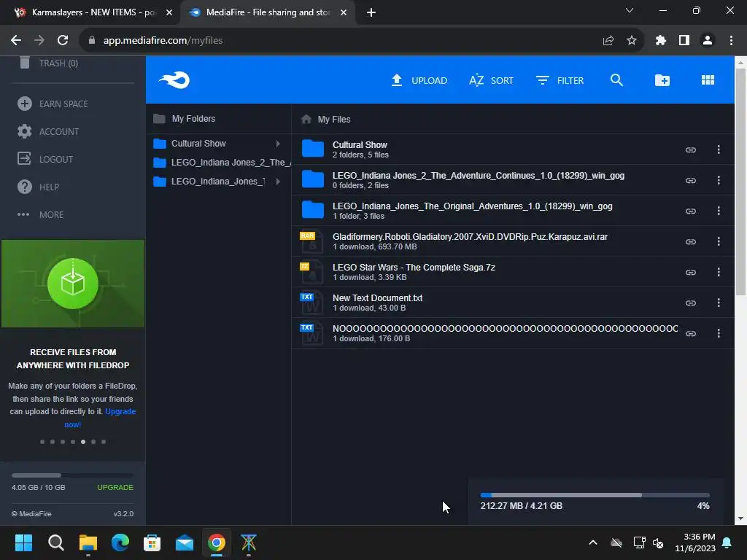Copy link for New Text Document.txt
The image size is (747, 560).
[x=690, y=303]
